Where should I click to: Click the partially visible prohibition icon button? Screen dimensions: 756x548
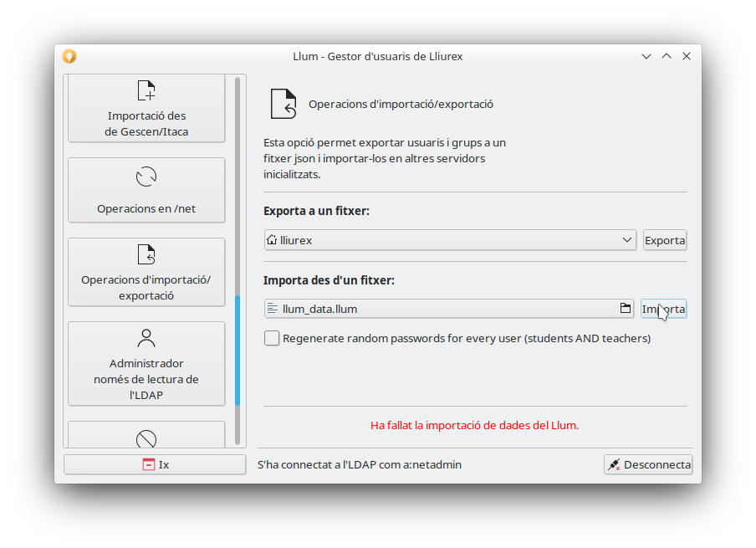pos(146,437)
